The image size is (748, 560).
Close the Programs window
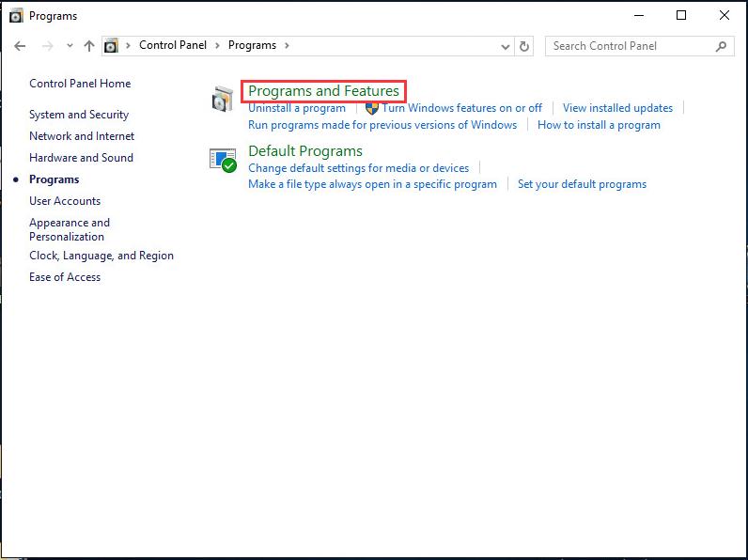point(725,16)
